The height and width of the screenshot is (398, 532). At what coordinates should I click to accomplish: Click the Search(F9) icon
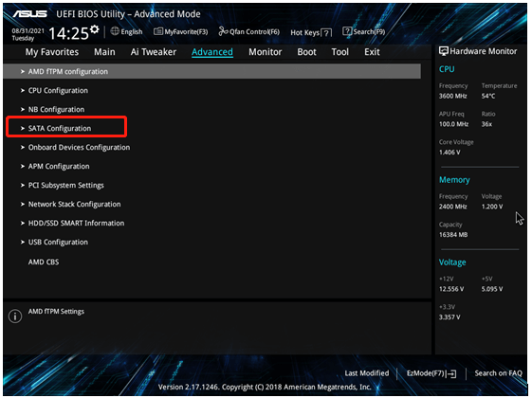[x=347, y=31]
